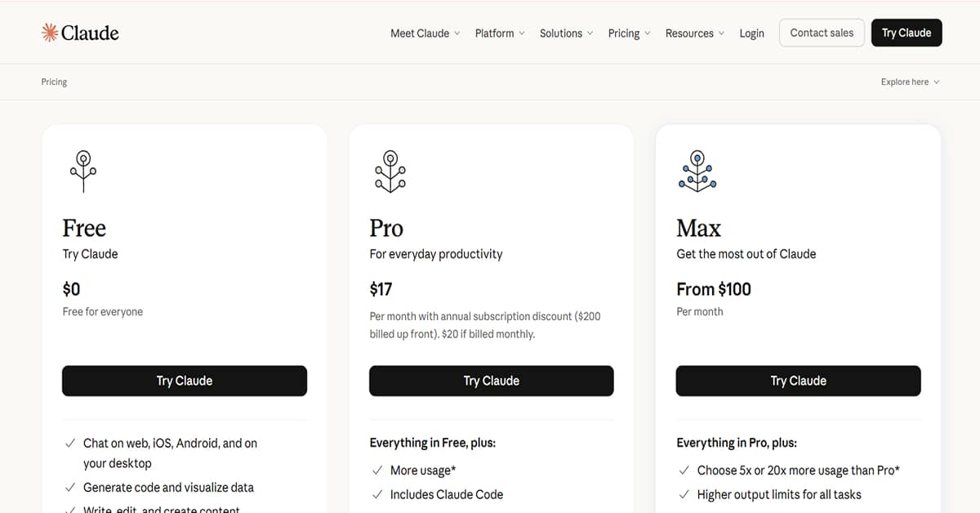Viewport: 980px width, 513px height.
Task: Click checkmark beside 'Choose 5x or 20x more usage'
Action: pos(684,471)
